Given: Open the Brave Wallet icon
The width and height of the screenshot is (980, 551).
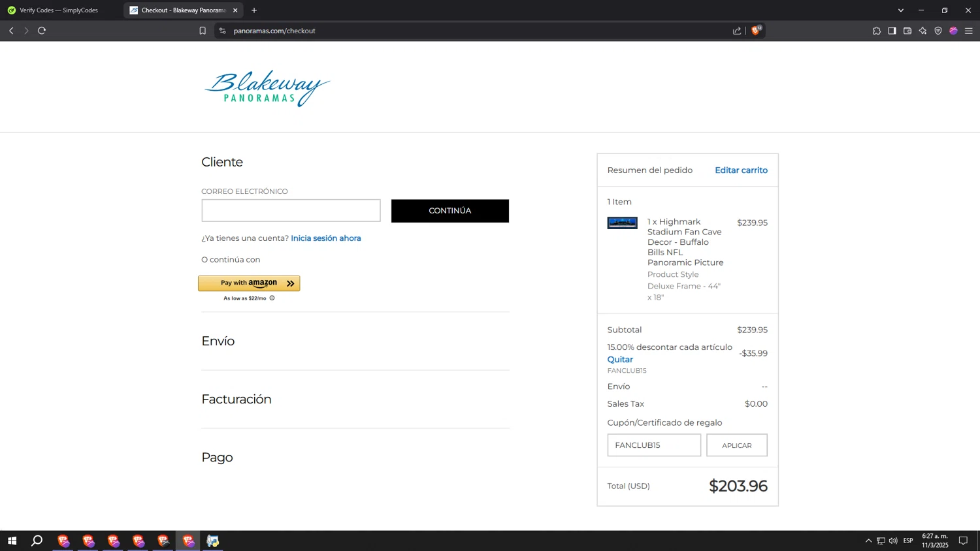Looking at the screenshot, I should pyautogui.click(x=907, y=31).
